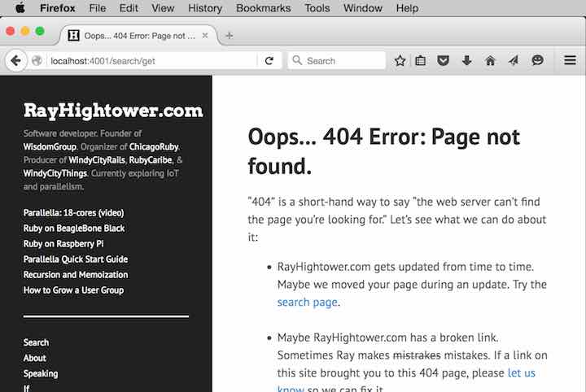This screenshot has width=586, height=392.
Task: Open the Apple menu
Action: 20,8
